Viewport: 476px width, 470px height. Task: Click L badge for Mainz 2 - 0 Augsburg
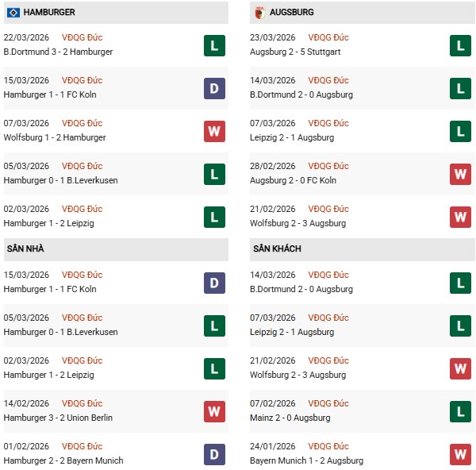pyautogui.click(x=460, y=411)
